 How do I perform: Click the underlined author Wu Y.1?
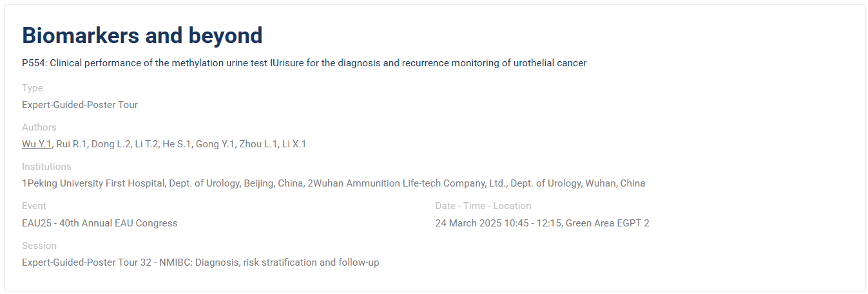(37, 144)
